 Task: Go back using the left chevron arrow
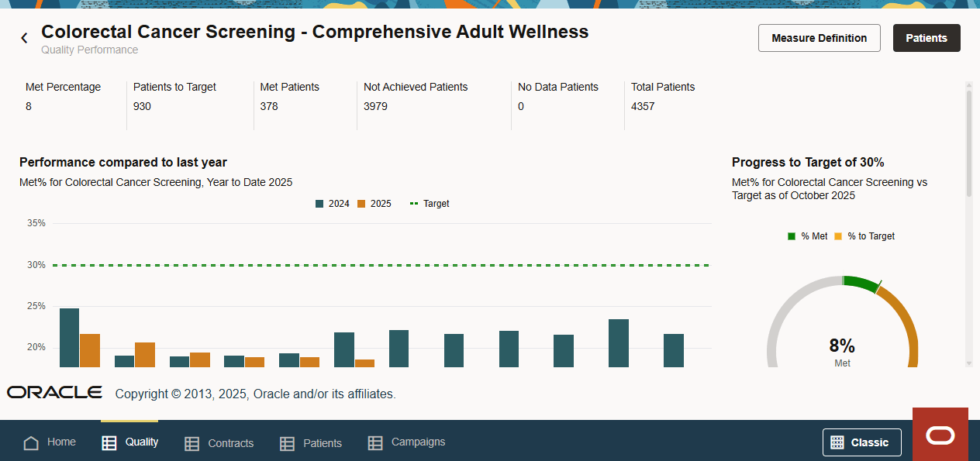pyautogui.click(x=24, y=37)
